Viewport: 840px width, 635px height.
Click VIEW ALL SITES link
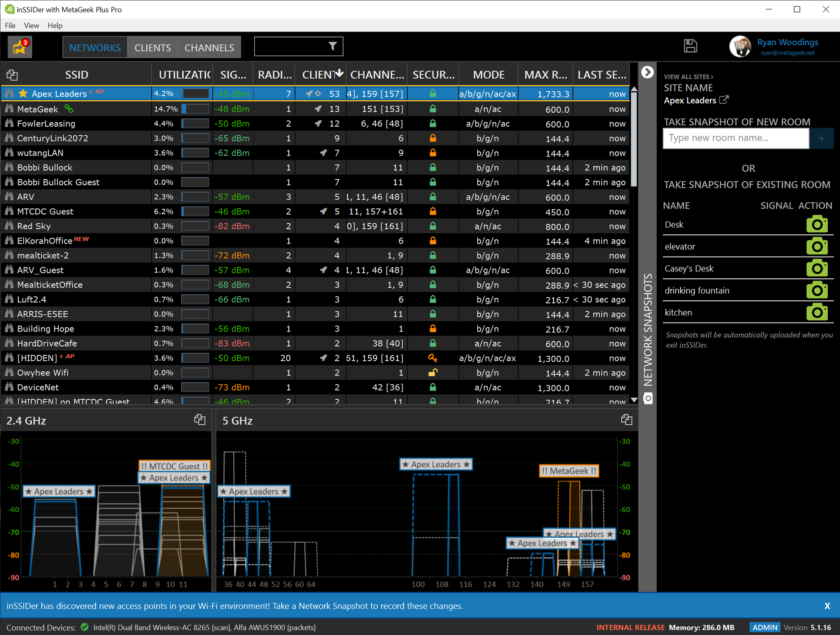(x=689, y=77)
